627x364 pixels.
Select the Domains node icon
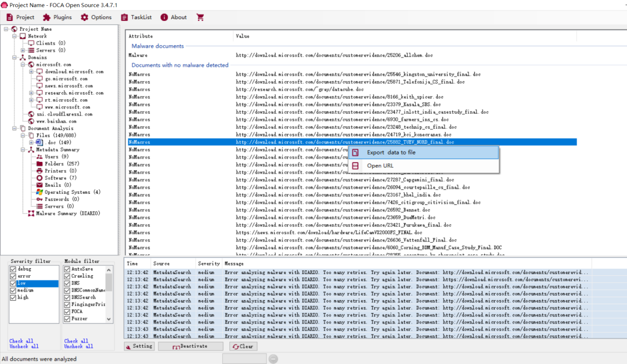pyautogui.click(x=23, y=57)
